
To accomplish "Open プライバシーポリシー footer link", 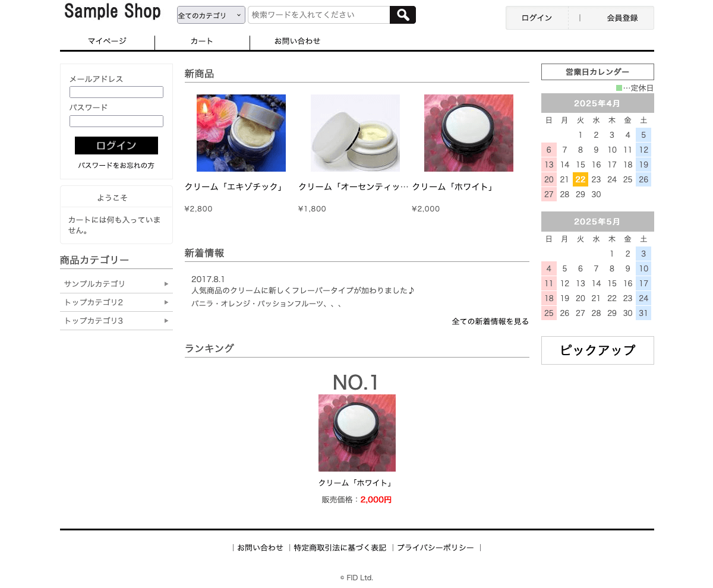I will [x=436, y=548].
